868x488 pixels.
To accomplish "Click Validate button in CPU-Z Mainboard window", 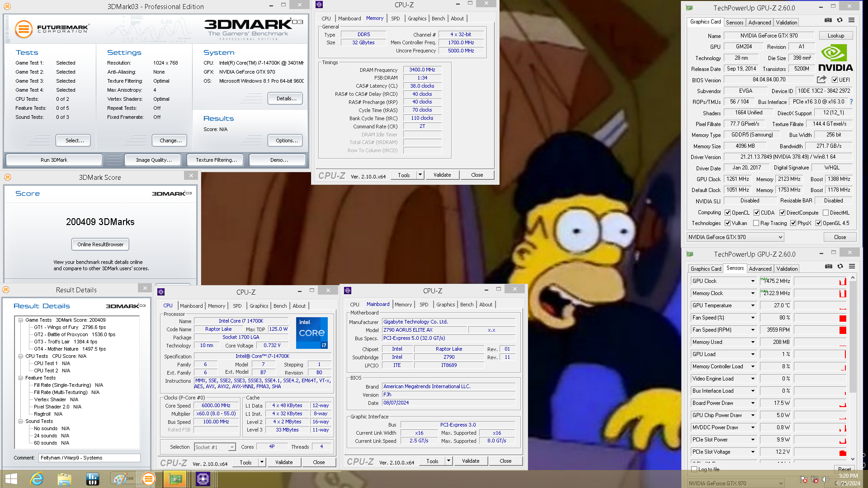I will (471, 461).
